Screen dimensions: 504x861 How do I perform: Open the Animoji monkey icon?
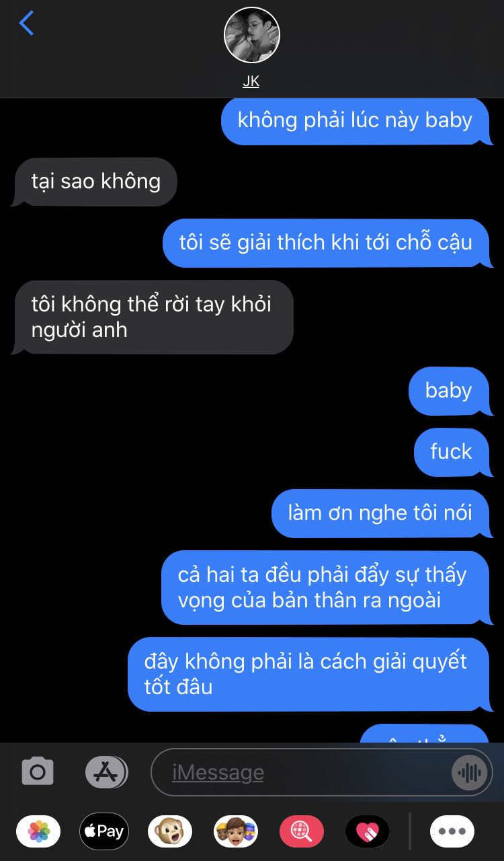point(169,831)
